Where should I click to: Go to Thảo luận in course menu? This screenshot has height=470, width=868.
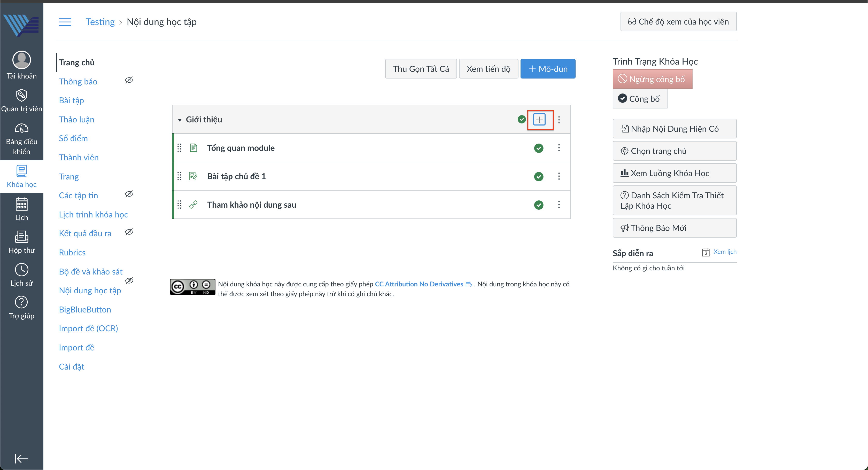[76, 120]
